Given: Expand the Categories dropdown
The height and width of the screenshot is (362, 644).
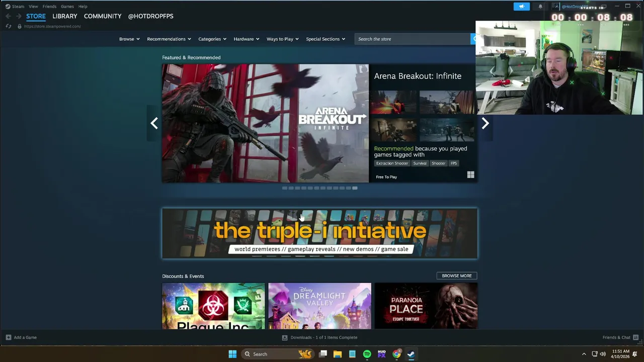Looking at the screenshot, I should [x=212, y=39].
